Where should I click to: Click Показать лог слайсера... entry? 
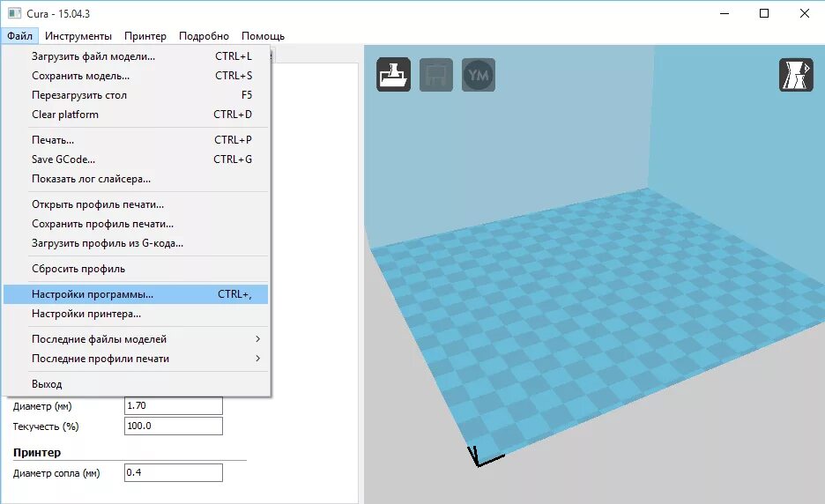pyautogui.click(x=136, y=179)
